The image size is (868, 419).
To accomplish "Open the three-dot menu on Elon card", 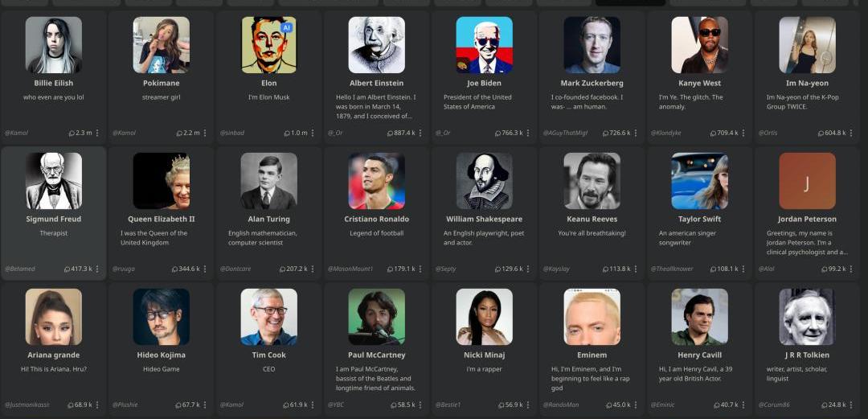I will click(x=313, y=133).
